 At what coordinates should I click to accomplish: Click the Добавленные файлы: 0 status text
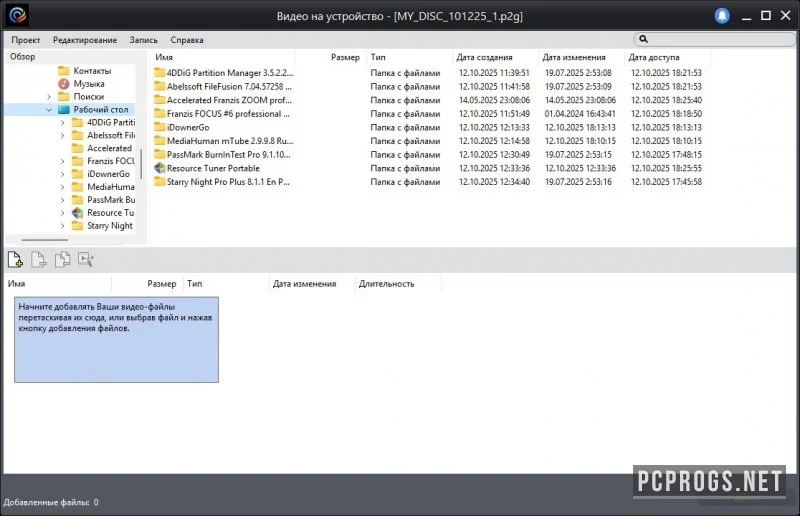tap(51, 502)
